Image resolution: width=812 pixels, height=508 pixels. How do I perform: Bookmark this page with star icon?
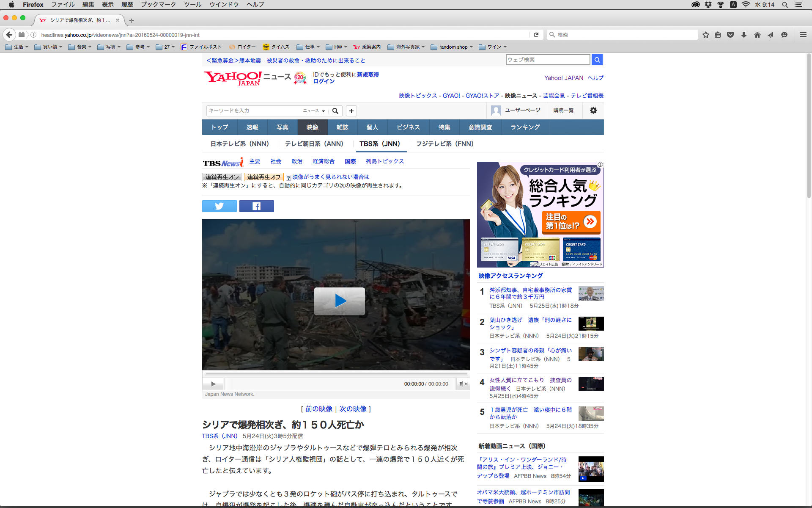click(x=705, y=35)
